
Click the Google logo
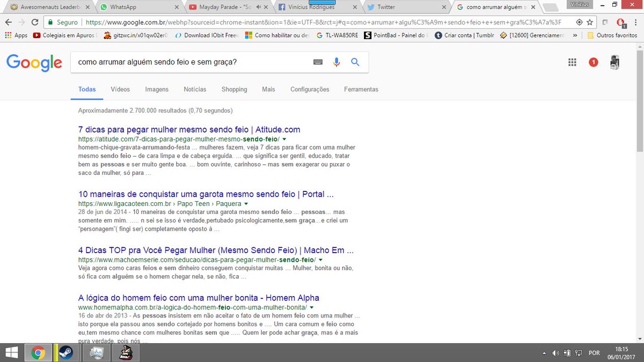(34, 63)
